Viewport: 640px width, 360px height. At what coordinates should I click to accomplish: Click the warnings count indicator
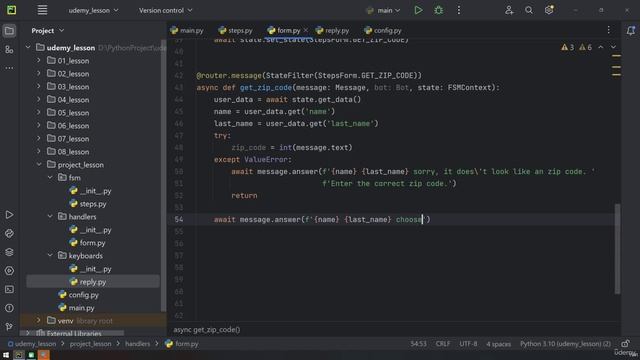(576, 47)
